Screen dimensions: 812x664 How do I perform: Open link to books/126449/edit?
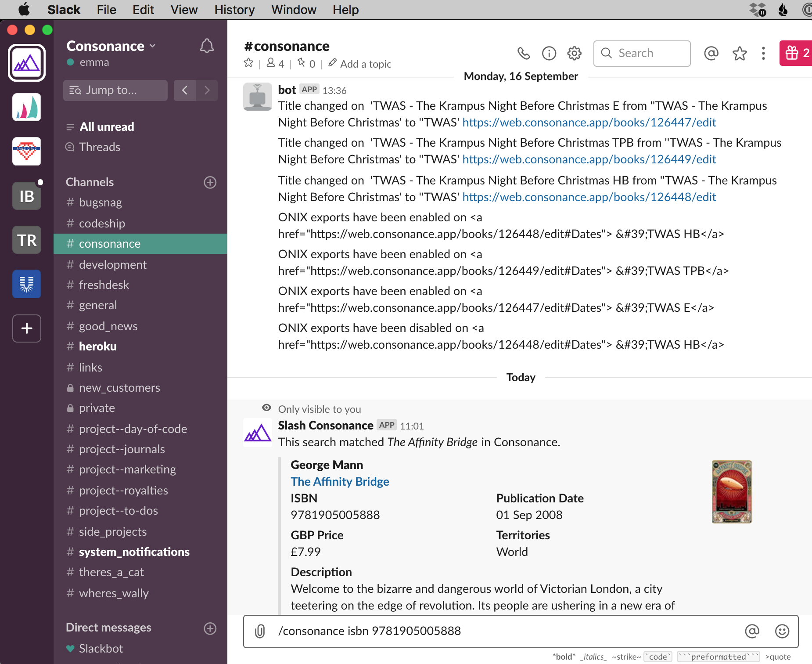[x=589, y=159]
